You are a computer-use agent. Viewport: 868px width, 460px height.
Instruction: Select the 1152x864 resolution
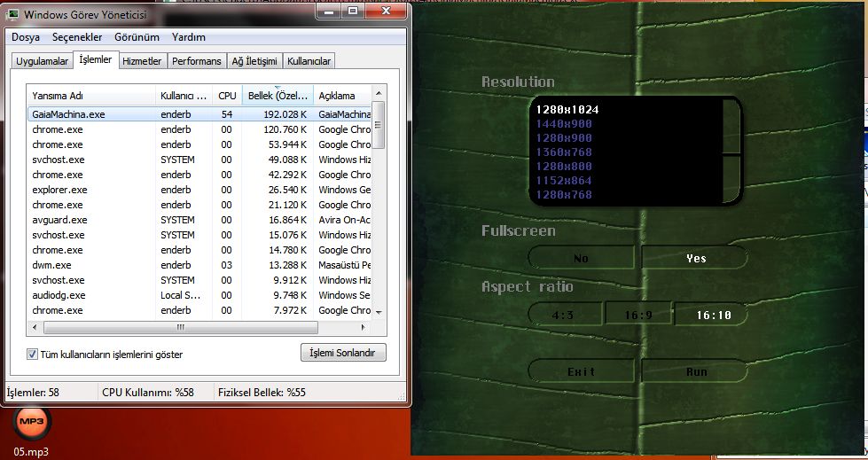coord(564,181)
